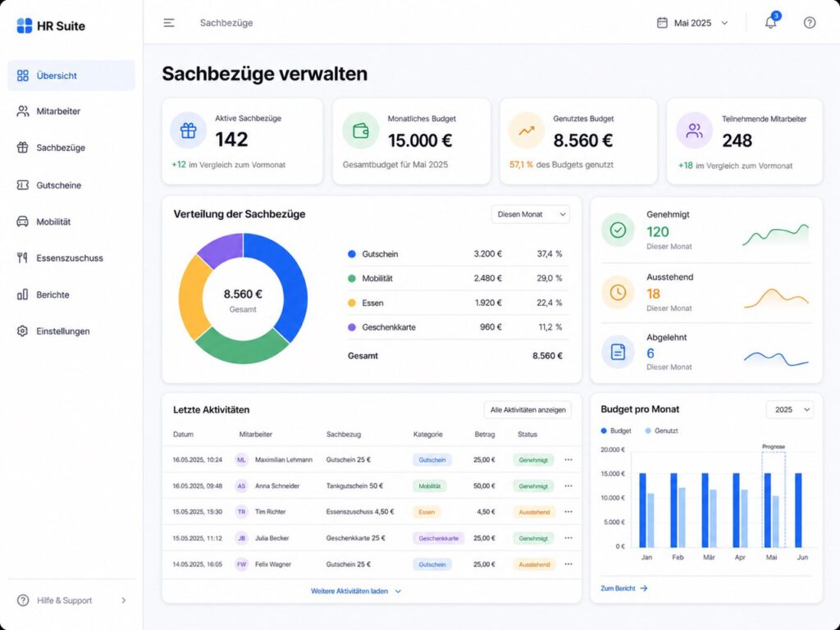Click the ML avatar for Maximilian Lehmann
This screenshot has height=630, width=840.
tap(242, 459)
